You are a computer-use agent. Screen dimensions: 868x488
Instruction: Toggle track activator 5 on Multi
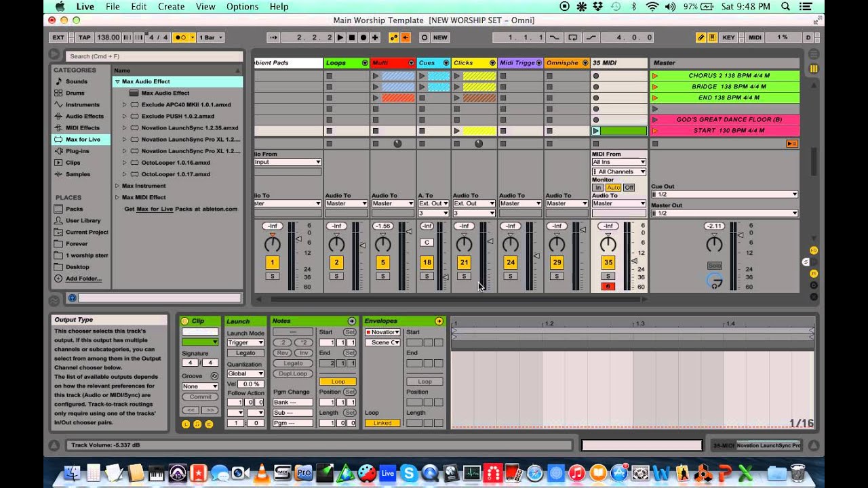(382, 262)
